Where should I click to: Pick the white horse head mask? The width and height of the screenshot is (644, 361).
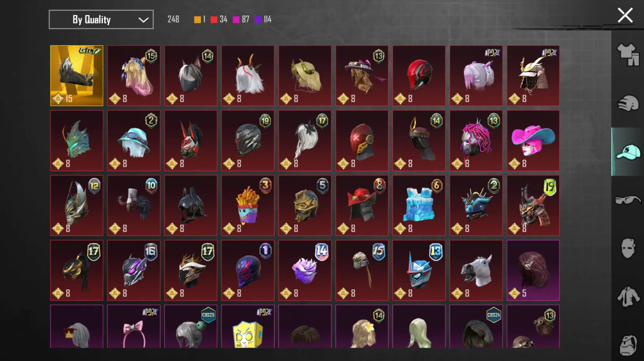[476, 270]
